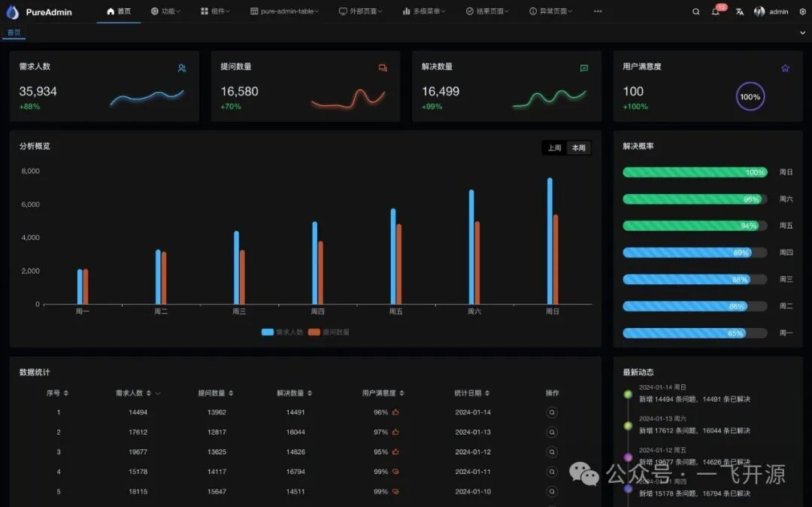812x507 pixels.
Task: Switch analysis chart to 本周
Action: (x=578, y=148)
